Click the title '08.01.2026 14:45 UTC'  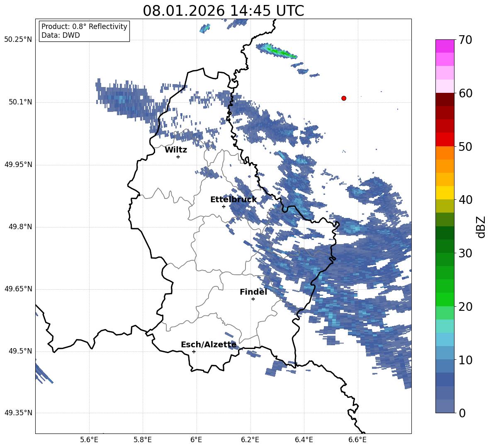(x=223, y=11)
